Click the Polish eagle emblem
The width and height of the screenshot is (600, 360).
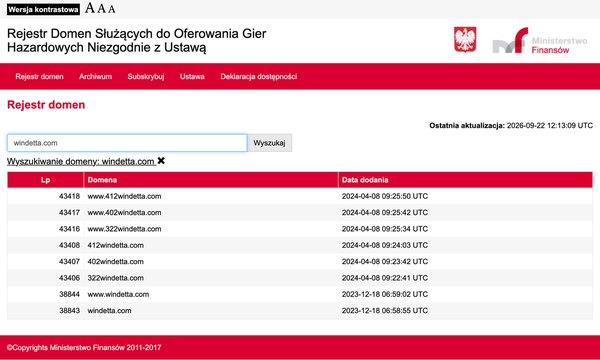tap(465, 39)
